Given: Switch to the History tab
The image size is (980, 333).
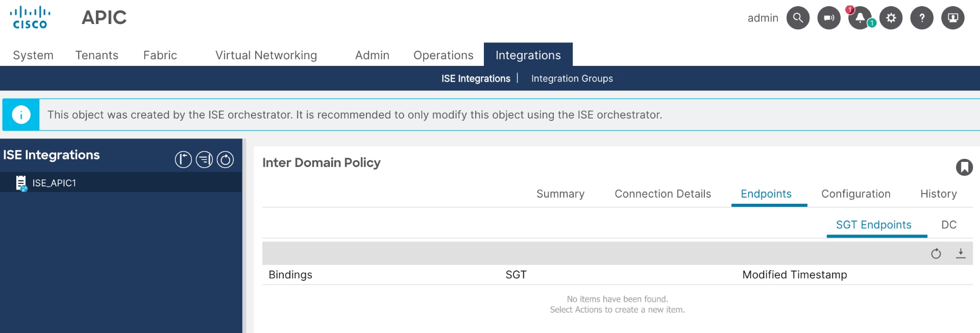Looking at the screenshot, I should [939, 194].
